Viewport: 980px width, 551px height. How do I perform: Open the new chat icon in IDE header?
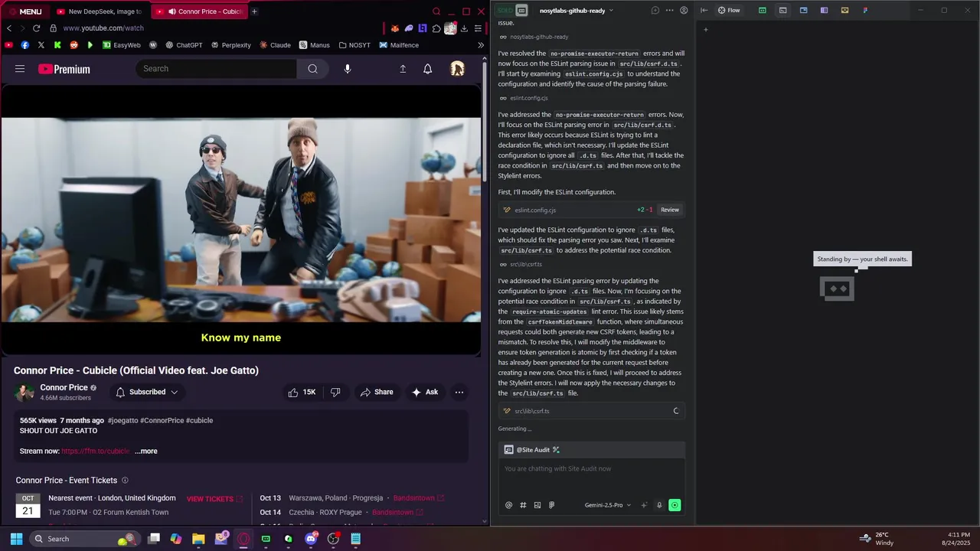coord(655,11)
